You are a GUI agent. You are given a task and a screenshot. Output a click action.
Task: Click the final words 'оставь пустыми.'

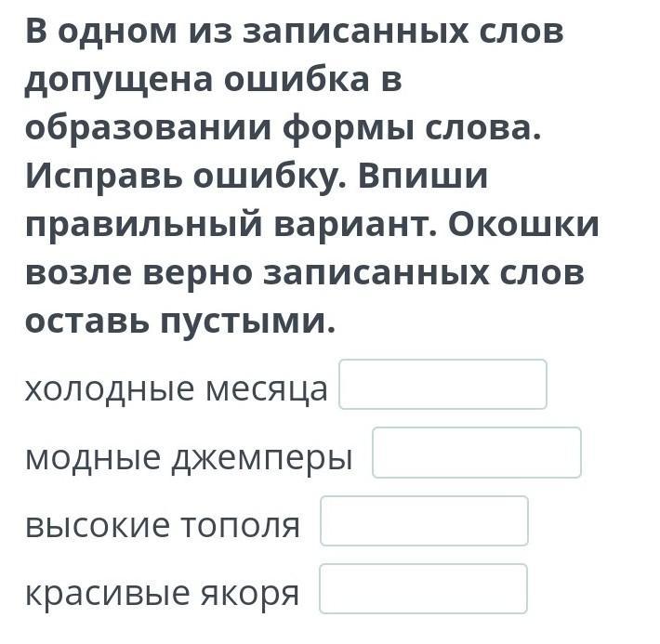click(x=180, y=322)
